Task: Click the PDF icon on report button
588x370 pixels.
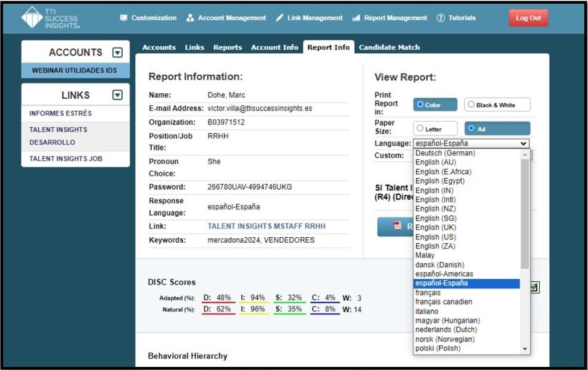Action: (397, 226)
